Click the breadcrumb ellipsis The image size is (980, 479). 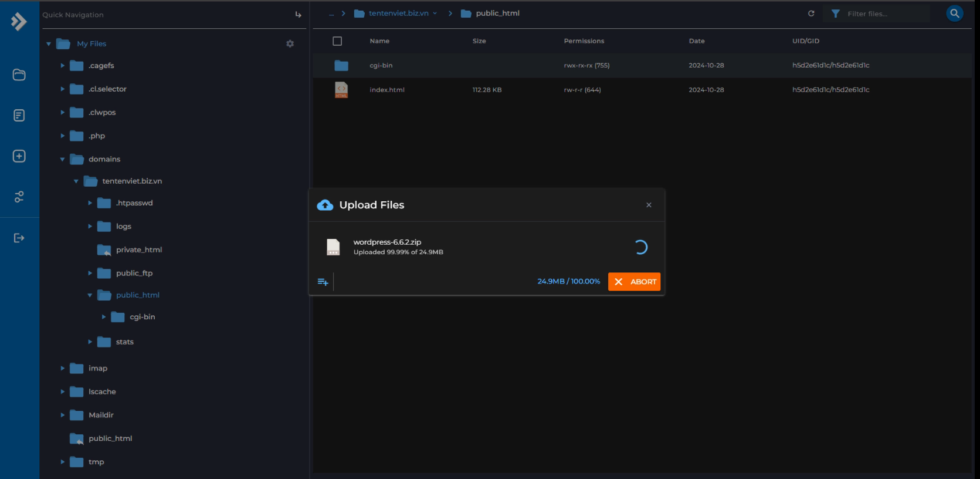point(331,14)
